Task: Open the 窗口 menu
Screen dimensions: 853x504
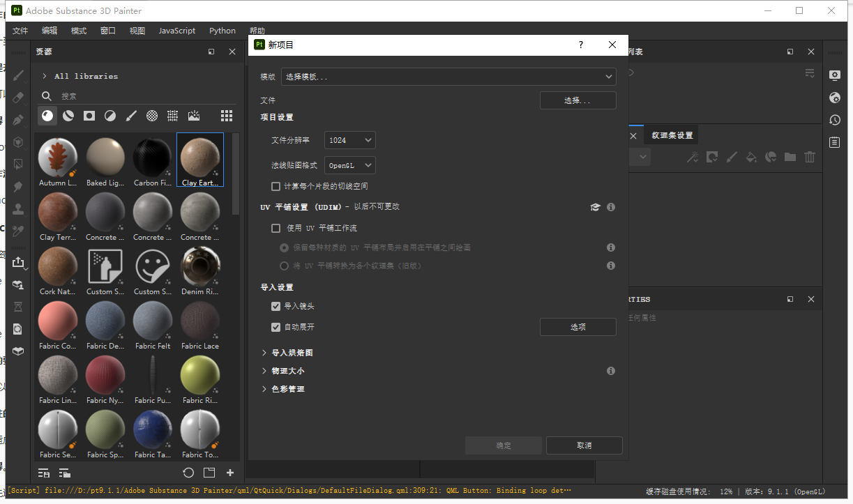Action: (x=108, y=31)
